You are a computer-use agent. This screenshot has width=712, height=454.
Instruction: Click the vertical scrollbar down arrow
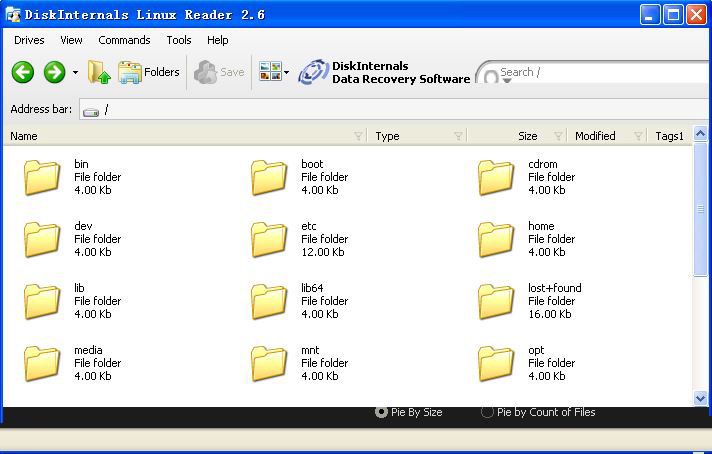pos(700,398)
